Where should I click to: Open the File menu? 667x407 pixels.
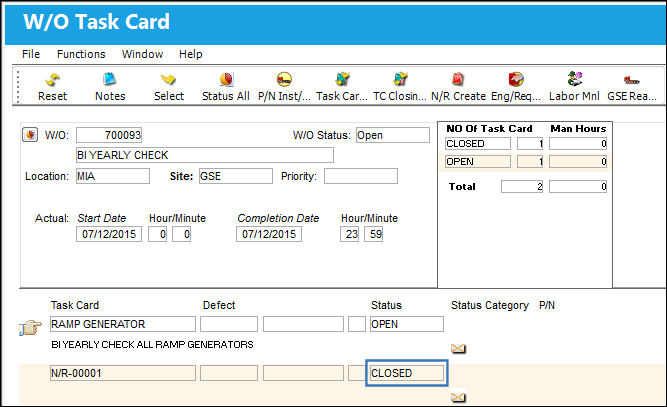31,54
